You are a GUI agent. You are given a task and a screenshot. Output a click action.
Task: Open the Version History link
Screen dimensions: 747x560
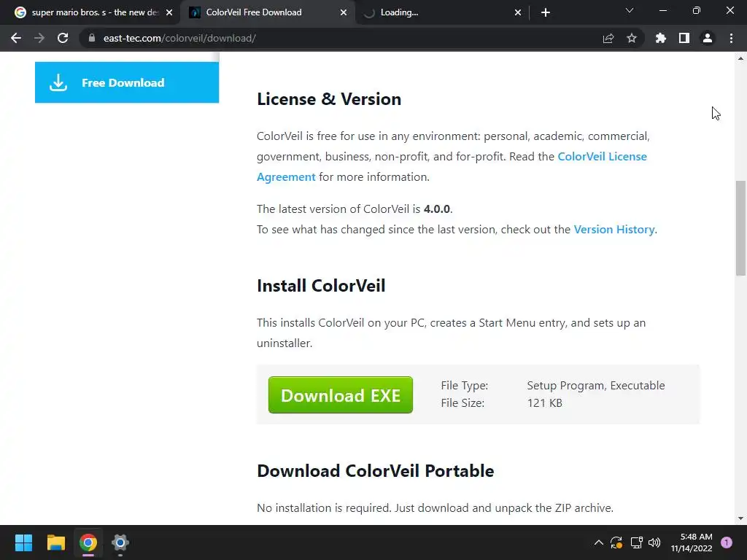click(x=614, y=230)
